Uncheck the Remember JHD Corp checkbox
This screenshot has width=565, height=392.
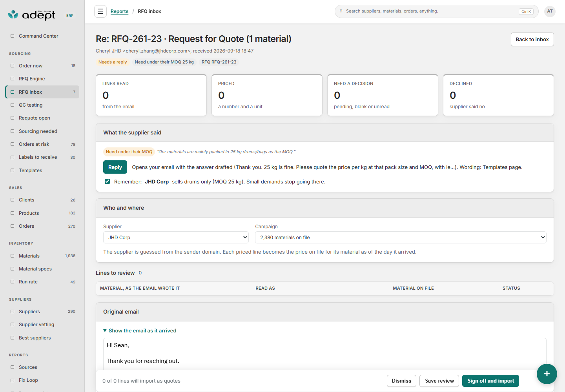point(107,181)
